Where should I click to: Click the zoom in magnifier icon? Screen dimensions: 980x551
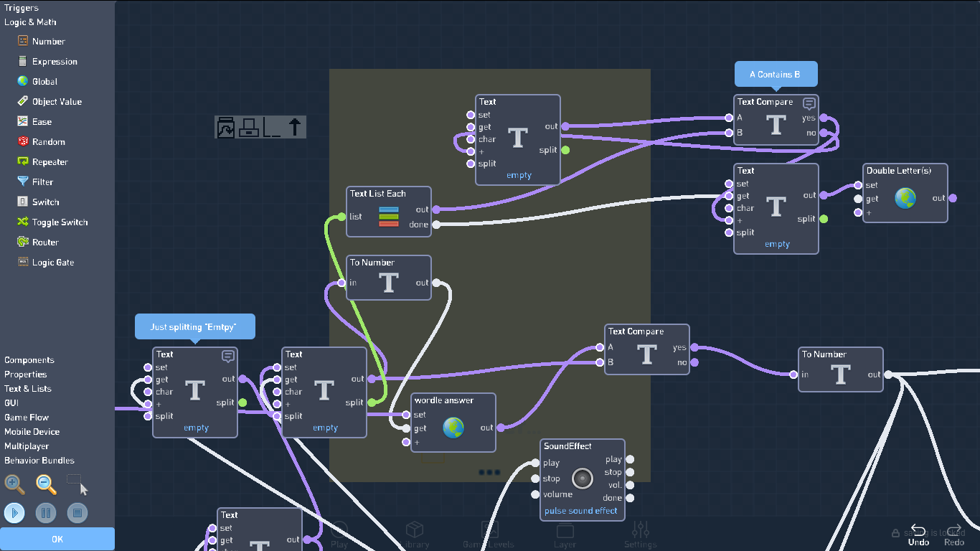[14, 484]
